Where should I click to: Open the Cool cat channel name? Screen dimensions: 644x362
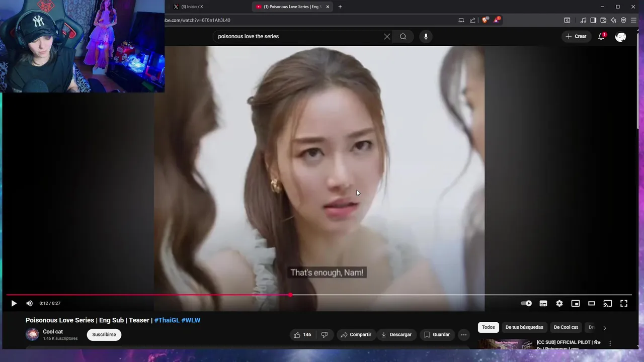point(53,332)
